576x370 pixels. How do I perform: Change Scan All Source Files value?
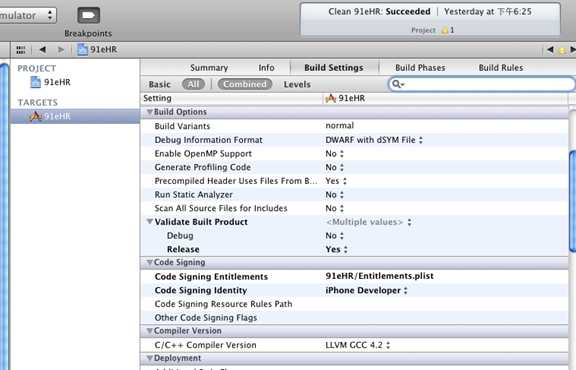coord(335,208)
